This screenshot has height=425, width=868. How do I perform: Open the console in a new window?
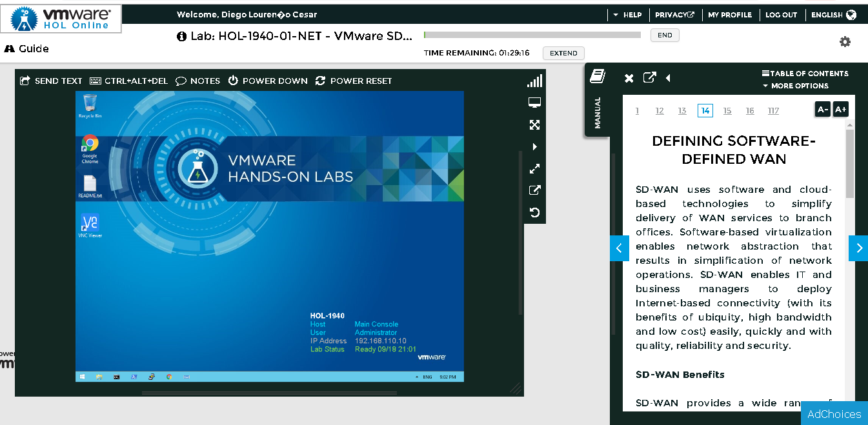tap(534, 190)
